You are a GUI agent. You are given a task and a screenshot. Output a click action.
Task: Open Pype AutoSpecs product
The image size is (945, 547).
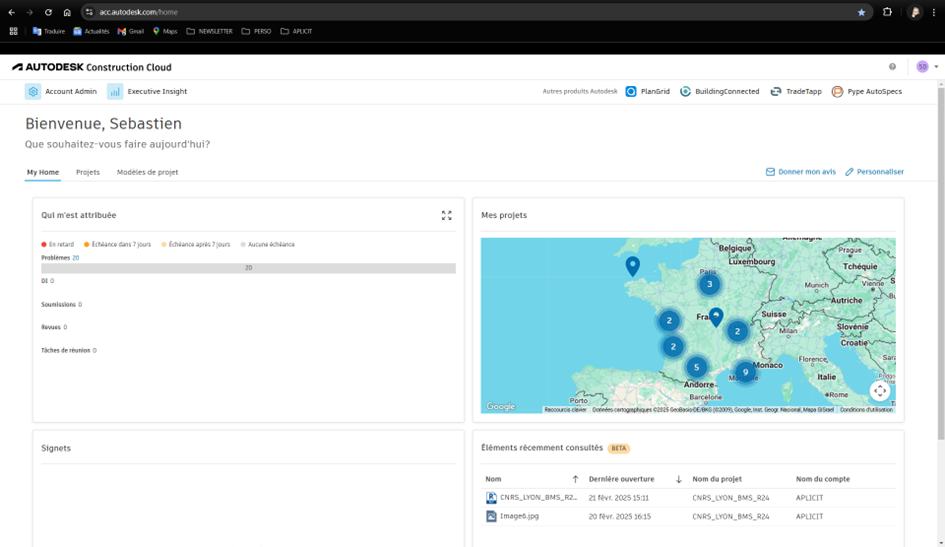(x=866, y=91)
